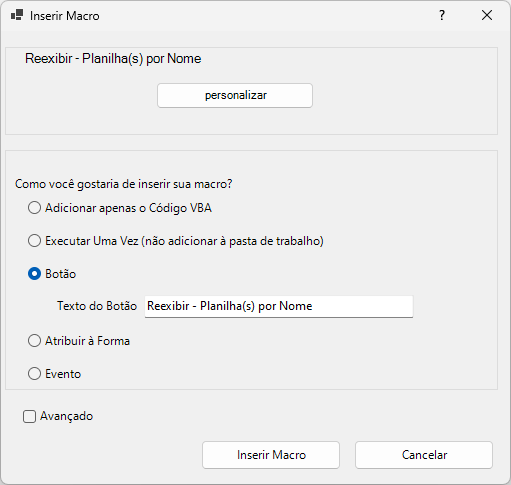Choose the Executar Uma Vez radio button
511x485 pixels.
[x=34, y=241]
